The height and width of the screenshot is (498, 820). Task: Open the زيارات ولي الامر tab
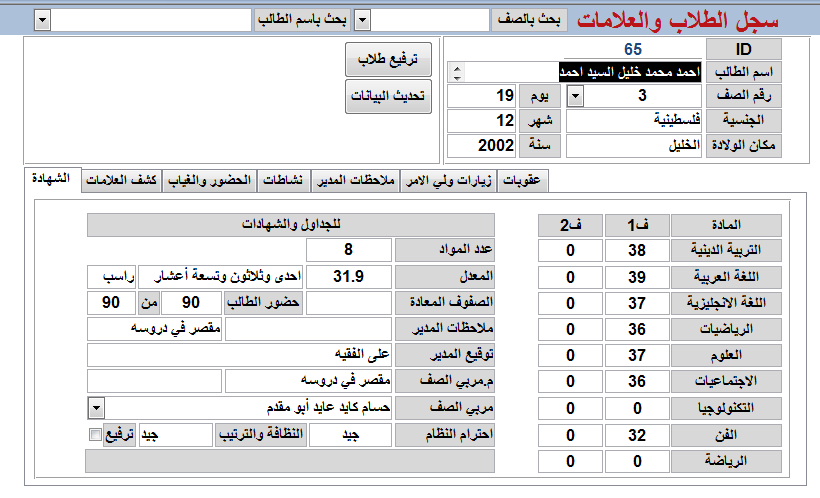click(449, 180)
